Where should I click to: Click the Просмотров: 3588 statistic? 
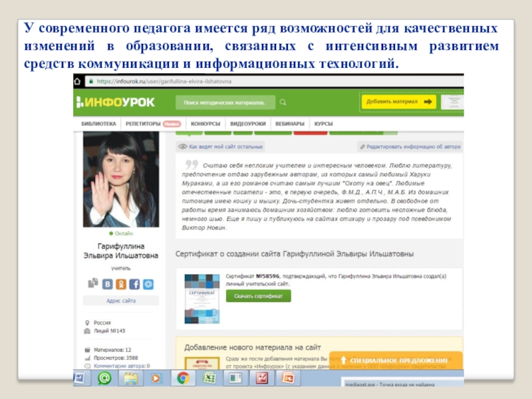click(x=116, y=358)
